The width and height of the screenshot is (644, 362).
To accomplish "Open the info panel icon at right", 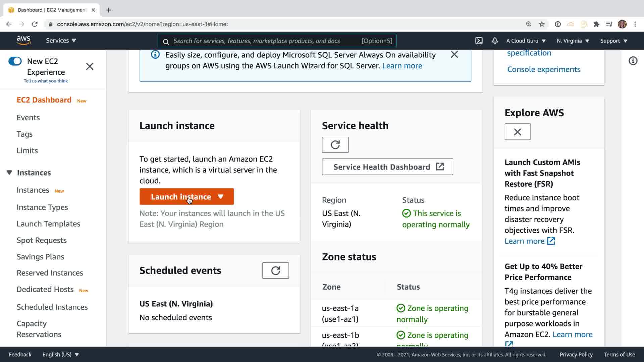I will point(633,61).
